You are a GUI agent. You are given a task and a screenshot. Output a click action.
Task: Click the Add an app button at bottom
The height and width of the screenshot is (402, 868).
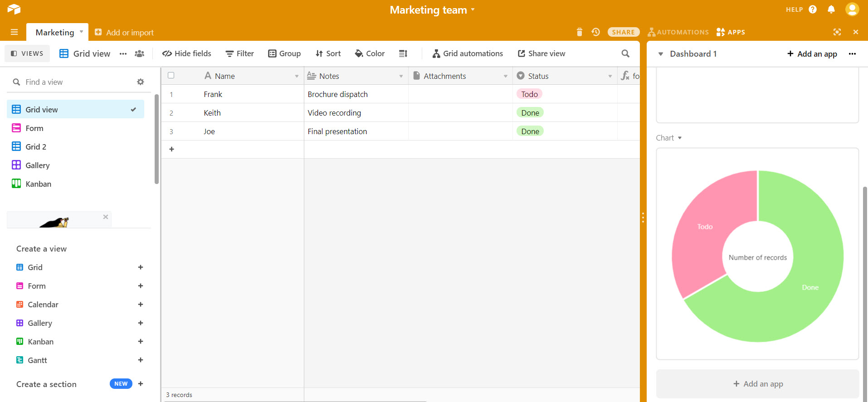point(757,384)
